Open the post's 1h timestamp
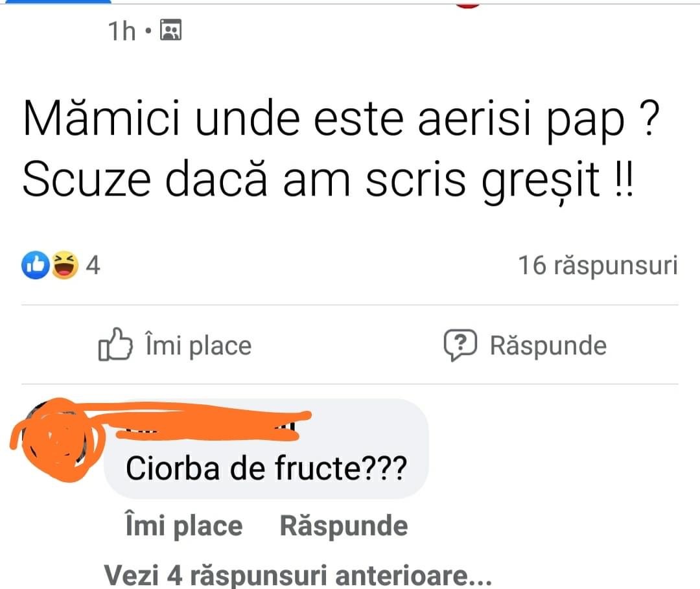Image resolution: width=700 pixels, height=589 pixels. [x=122, y=31]
